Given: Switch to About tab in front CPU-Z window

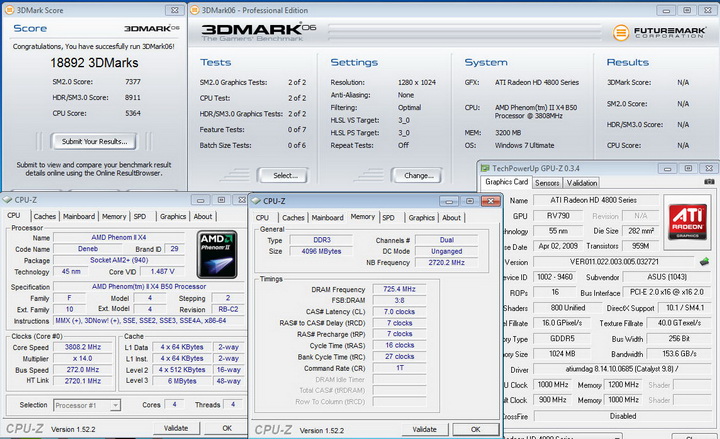Looking at the screenshot, I should [x=451, y=218].
